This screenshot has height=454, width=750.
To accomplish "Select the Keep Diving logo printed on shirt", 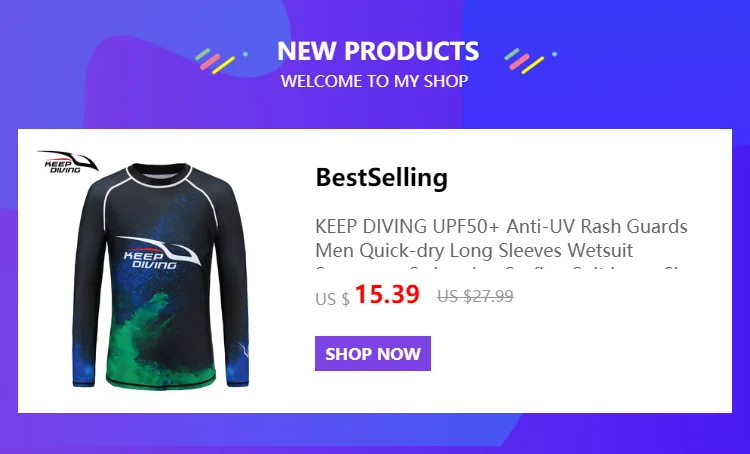I will pos(157,253).
